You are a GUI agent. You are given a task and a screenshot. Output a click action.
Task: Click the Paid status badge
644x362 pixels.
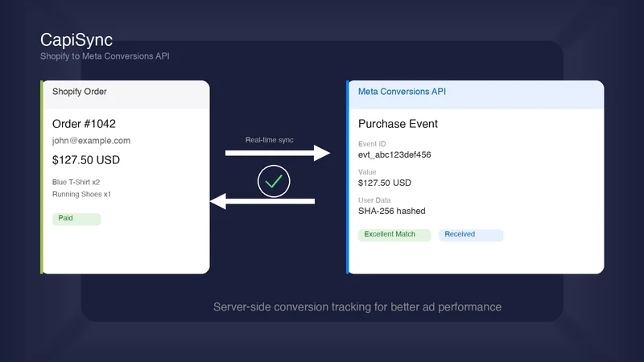76,218
